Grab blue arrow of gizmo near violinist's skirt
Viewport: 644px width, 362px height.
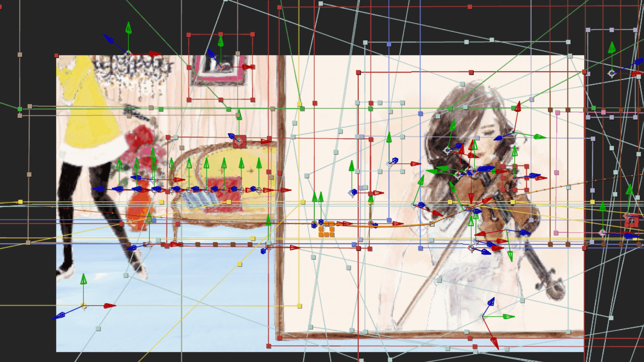pos(491,301)
